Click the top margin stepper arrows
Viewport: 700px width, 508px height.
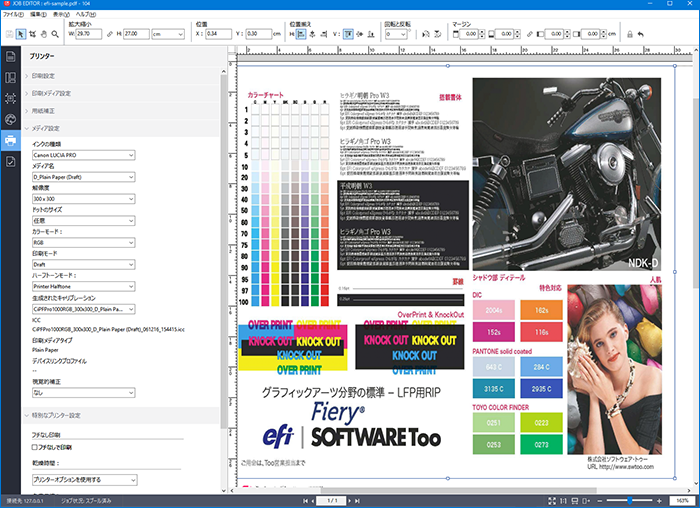[482, 34]
